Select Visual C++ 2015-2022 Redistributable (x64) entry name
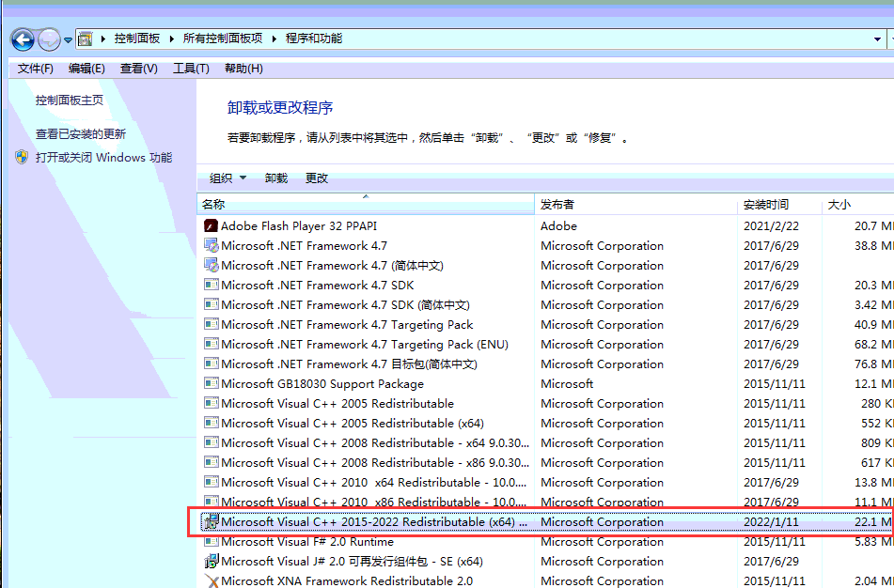The width and height of the screenshot is (894, 588). coord(374,522)
